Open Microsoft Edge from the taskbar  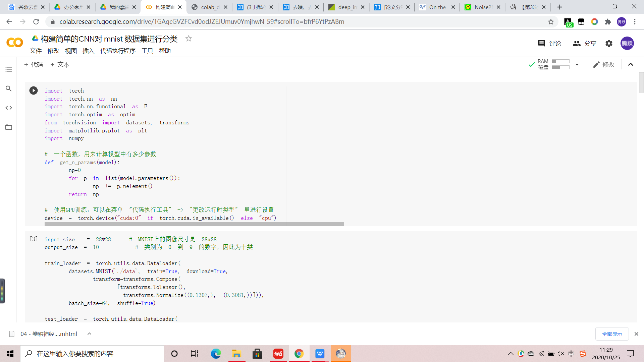coord(216,354)
